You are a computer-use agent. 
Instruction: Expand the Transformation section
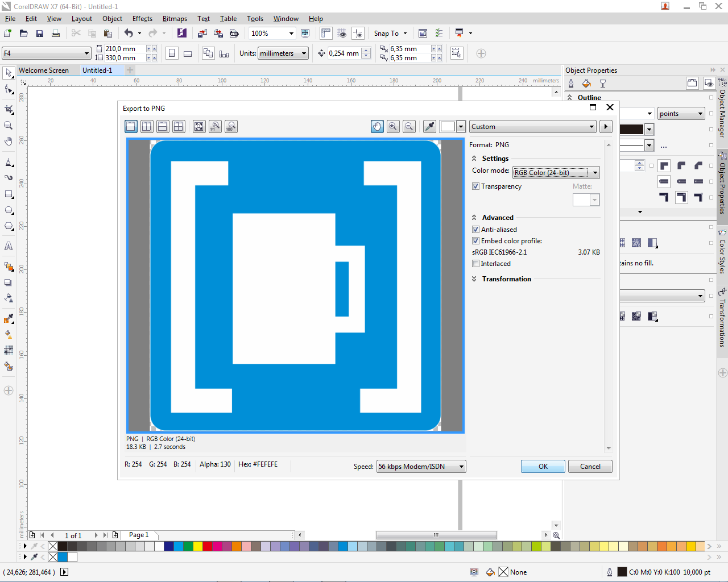click(474, 279)
